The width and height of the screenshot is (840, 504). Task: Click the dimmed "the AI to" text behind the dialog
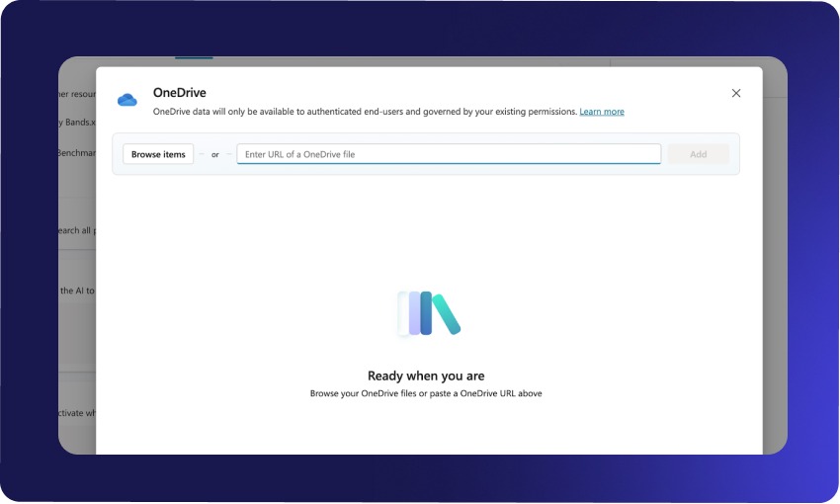tap(76, 291)
